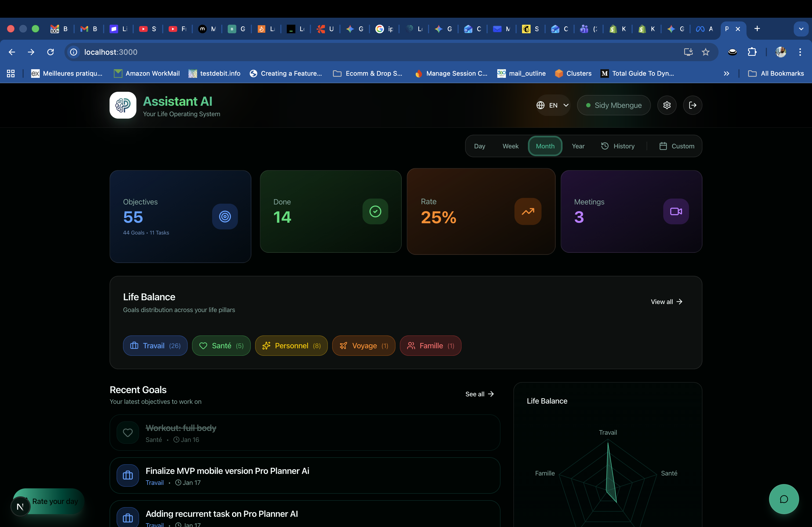Switch to the Week view tab
The image size is (812, 527).
(x=510, y=145)
